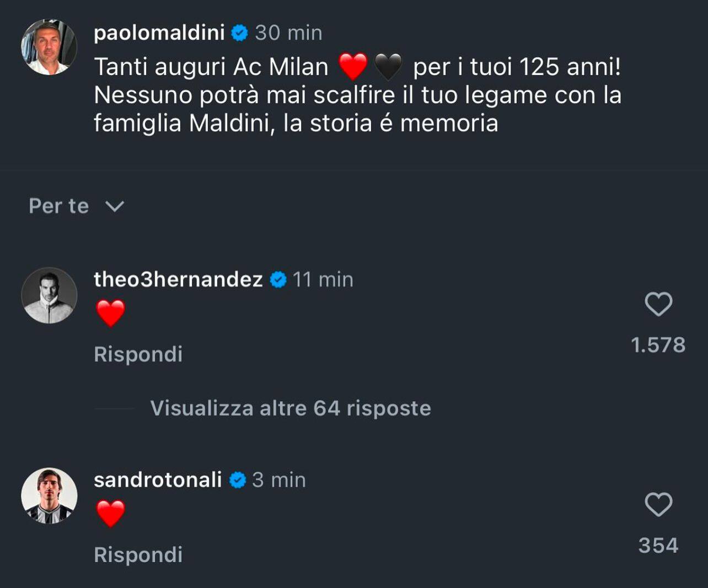Click the verified badge next to paolomaldini
The height and width of the screenshot is (588, 708).
tap(239, 33)
